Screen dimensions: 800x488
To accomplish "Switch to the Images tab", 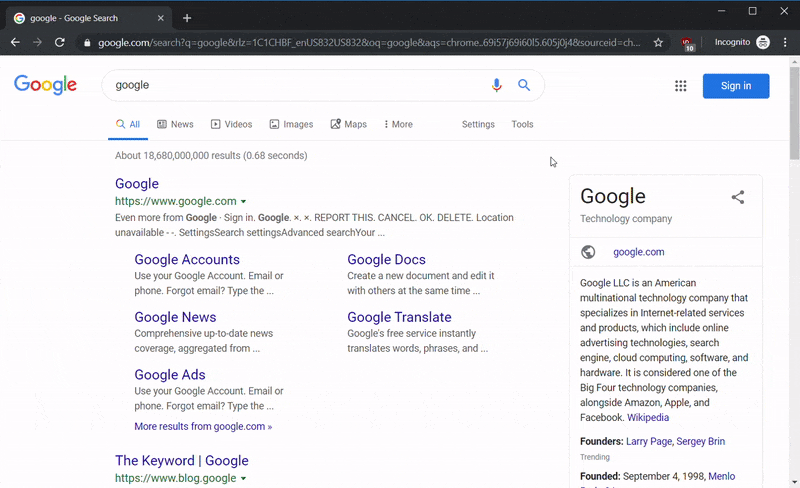I will point(291,125).
